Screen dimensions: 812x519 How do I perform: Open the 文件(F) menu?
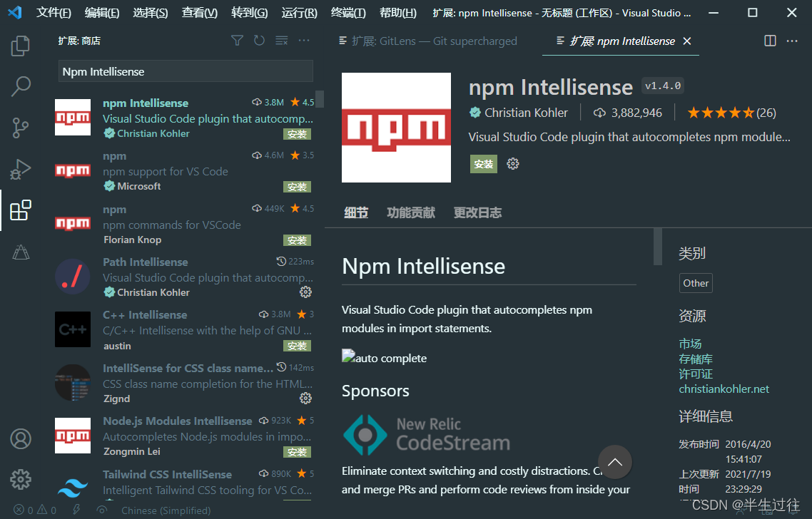[x=54, y=13]
